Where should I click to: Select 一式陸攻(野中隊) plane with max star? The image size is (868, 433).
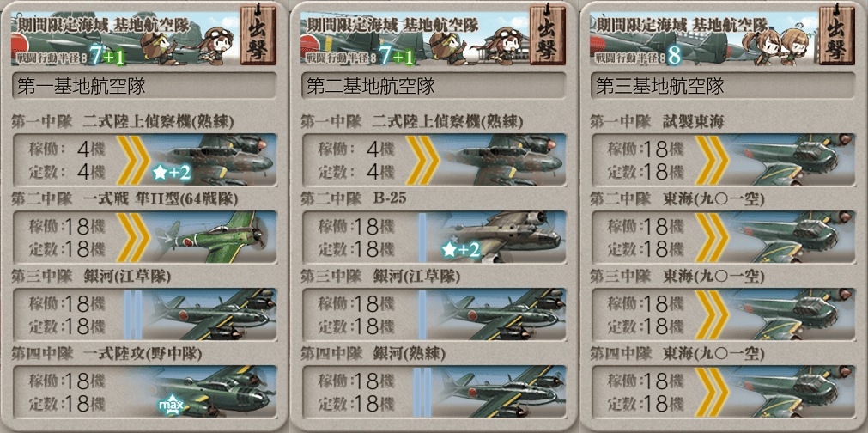tap(144, 391)
